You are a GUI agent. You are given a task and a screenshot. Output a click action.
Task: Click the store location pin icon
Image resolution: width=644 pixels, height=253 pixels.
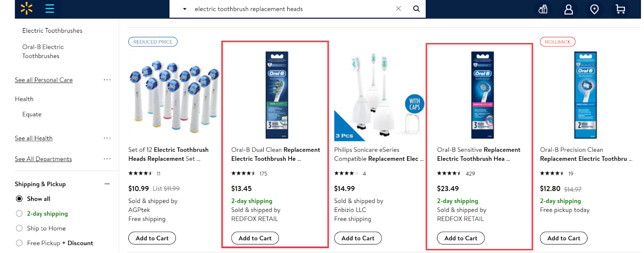click(594, 9)
